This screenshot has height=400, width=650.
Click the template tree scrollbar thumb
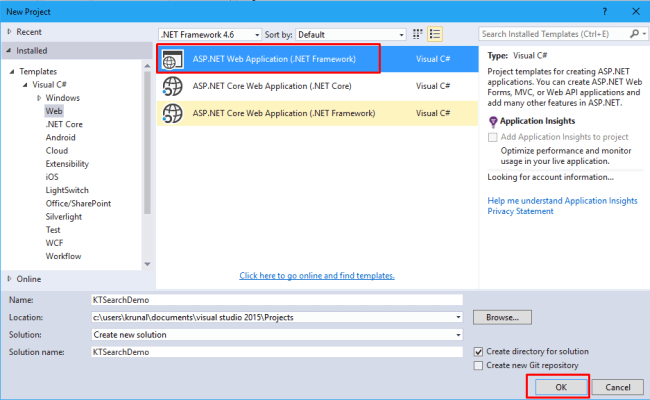coord(147,143)
